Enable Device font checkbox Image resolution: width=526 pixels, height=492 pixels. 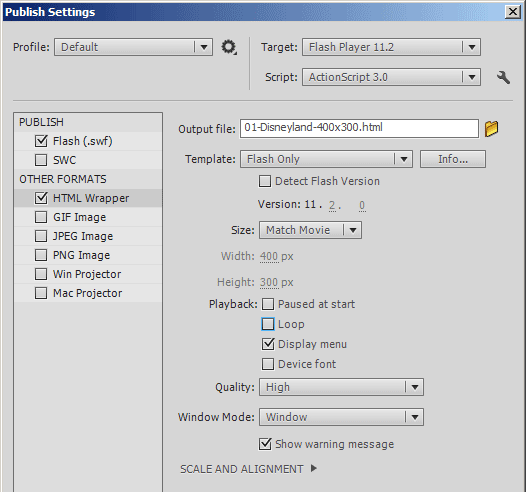268,364
